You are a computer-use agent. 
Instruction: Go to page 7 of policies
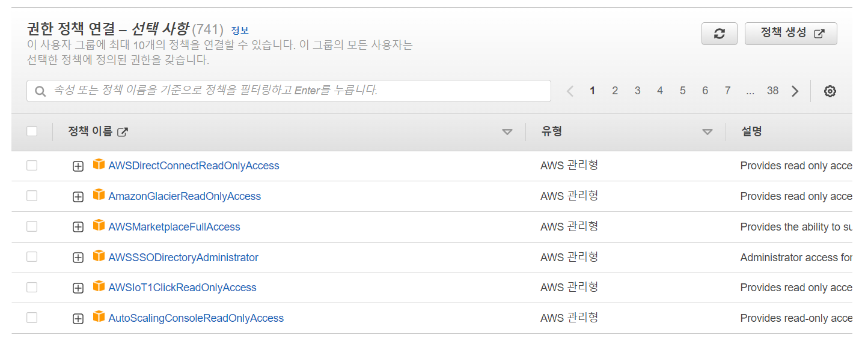coord(727,91)
